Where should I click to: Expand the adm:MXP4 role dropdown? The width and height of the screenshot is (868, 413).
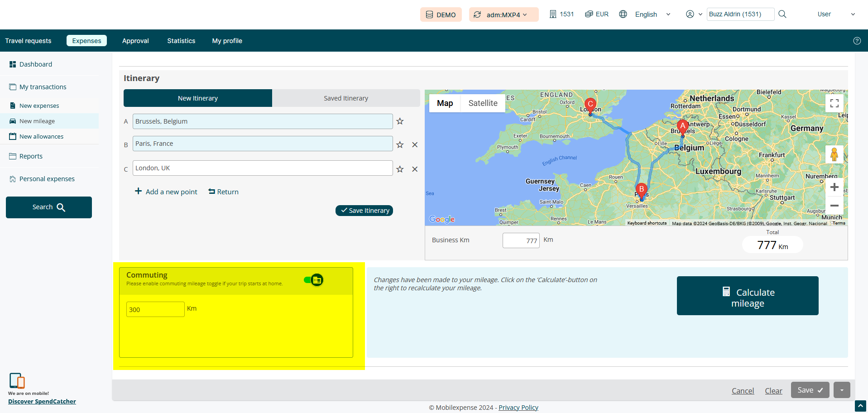coord(504,14)
